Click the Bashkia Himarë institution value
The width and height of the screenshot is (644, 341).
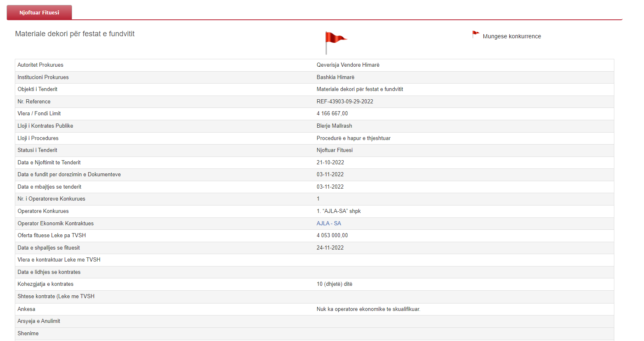pos(335,77)
